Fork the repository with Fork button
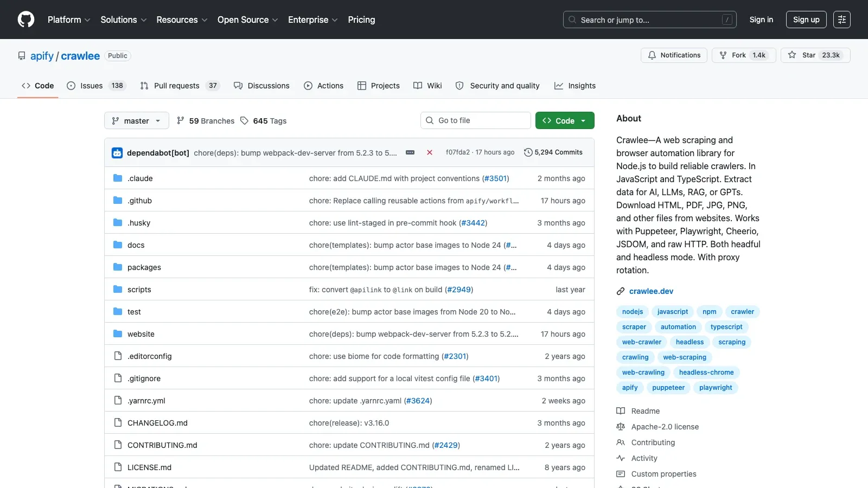 [743, 55]
